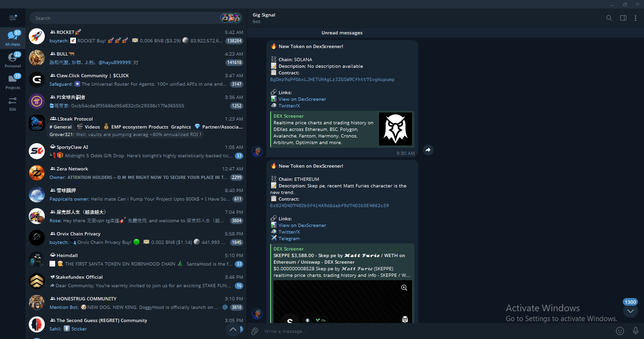
Task: Copy the SOLANA contract address
Action: coord(332,80)
